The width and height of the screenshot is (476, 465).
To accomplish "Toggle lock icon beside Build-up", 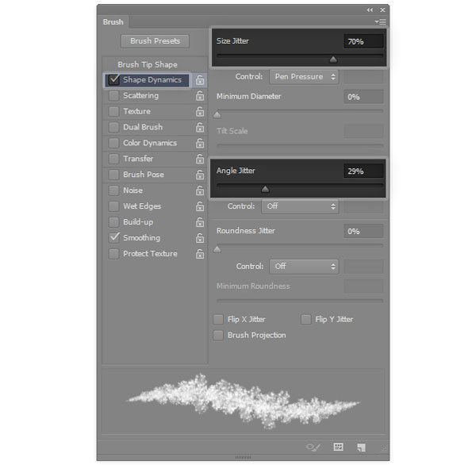I will pyautogui.click(x=200, y=222).
